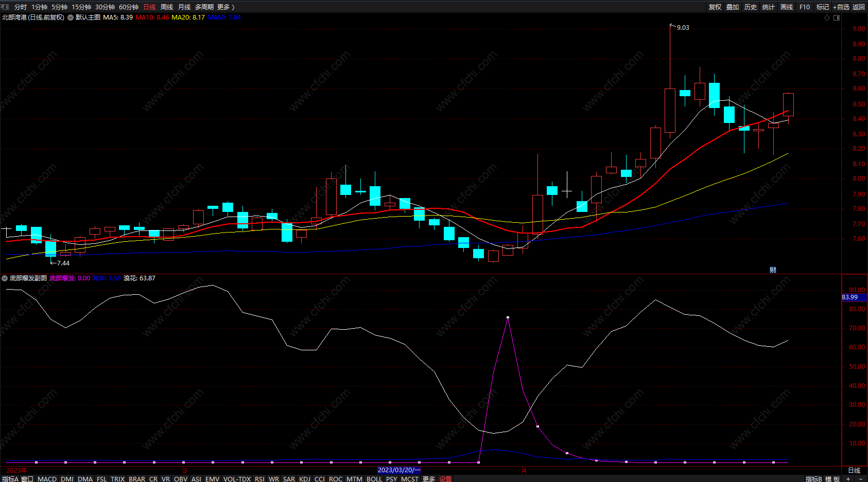
Task: Click the 叠加 overlay button
Action: click(x=733, y=7)
